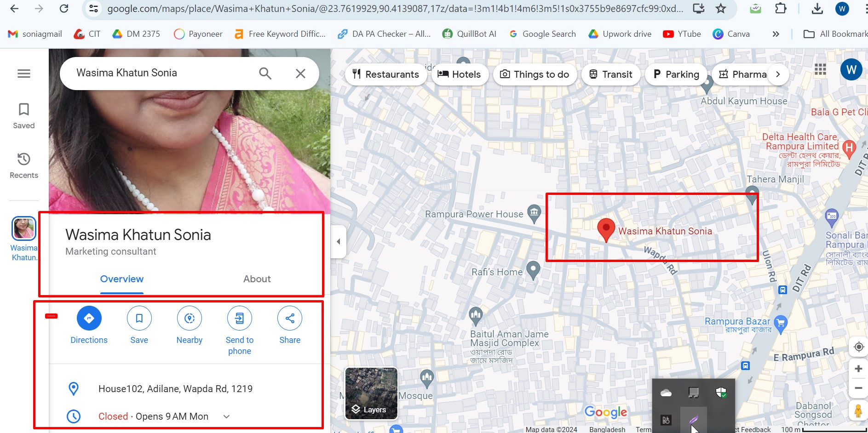Switch to the About tab

coord(257,279)
